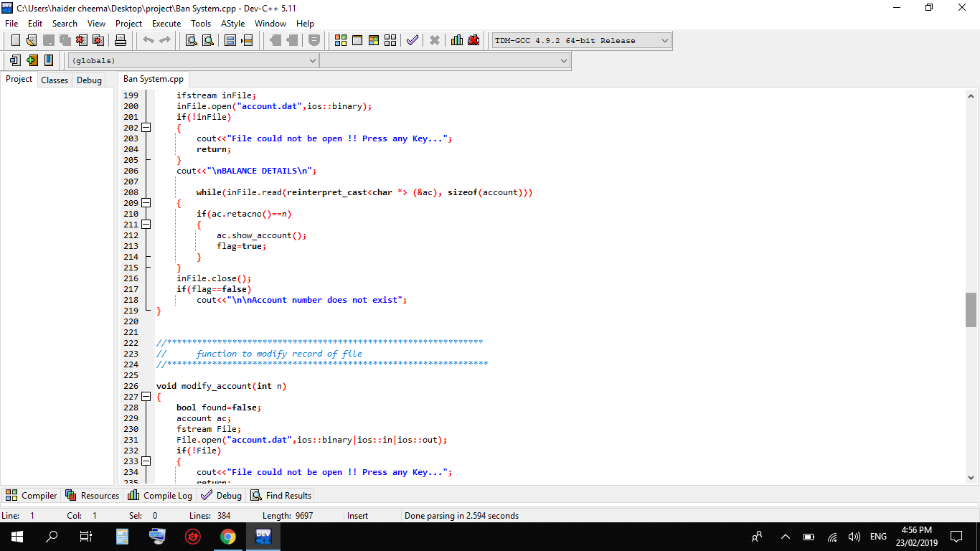
Task: Switch to the Classes browser tab
Action: tap(55, 80)
